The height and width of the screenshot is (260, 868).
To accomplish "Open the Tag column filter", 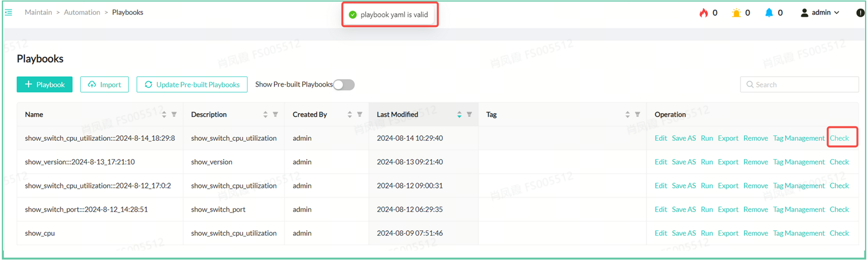I will 637,115.
